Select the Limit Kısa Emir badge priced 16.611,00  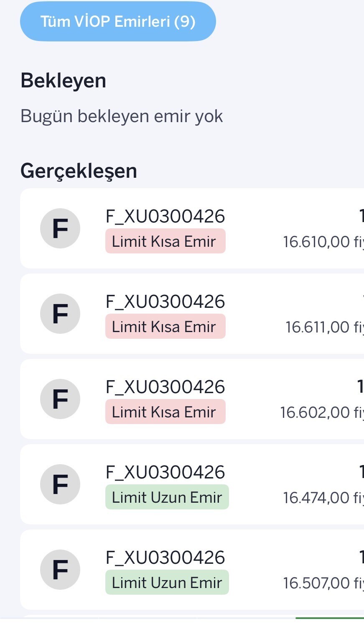tap(165, 327)
